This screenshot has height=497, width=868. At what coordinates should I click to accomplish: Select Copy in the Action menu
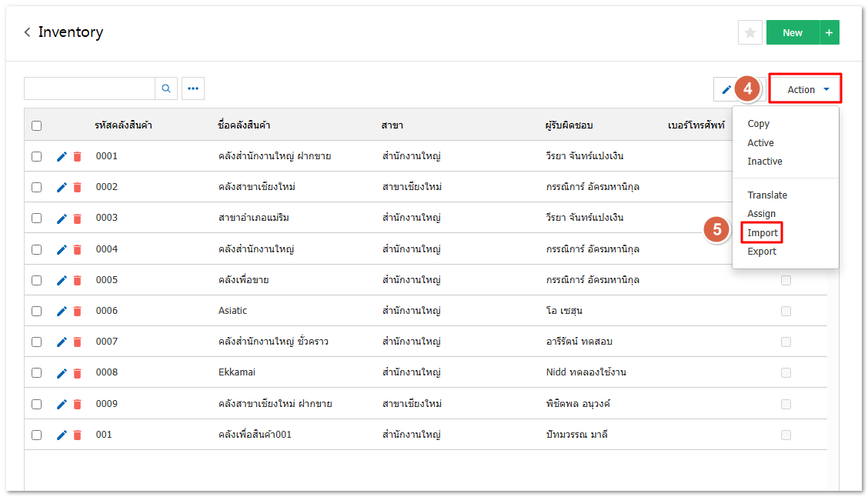pos(758,124)
